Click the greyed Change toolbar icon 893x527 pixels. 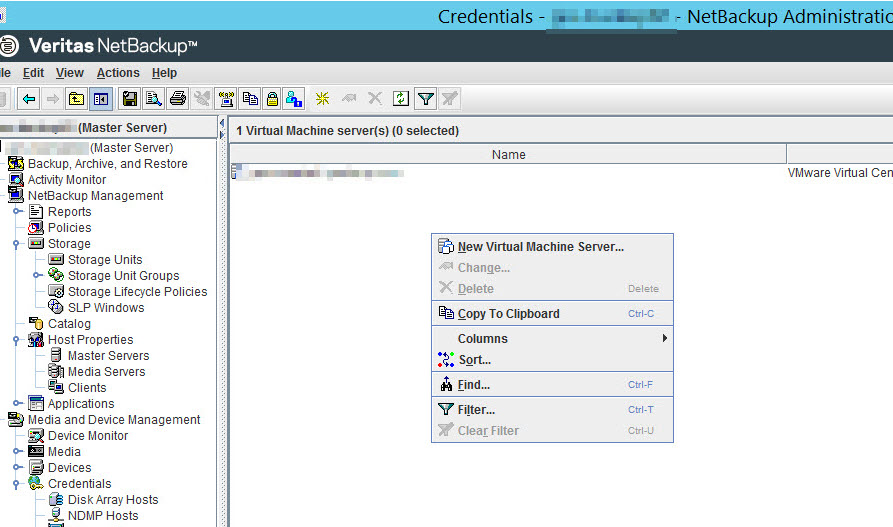tap(349, 99)
